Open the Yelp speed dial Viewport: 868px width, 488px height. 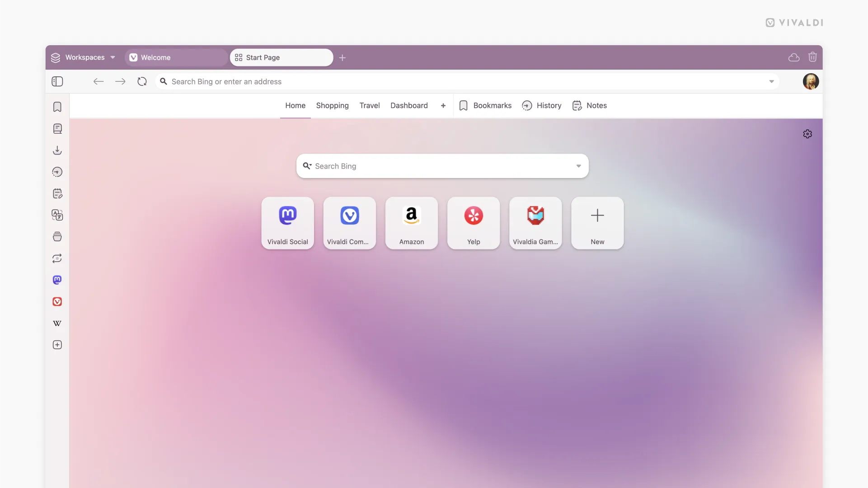tap(474, 223)
